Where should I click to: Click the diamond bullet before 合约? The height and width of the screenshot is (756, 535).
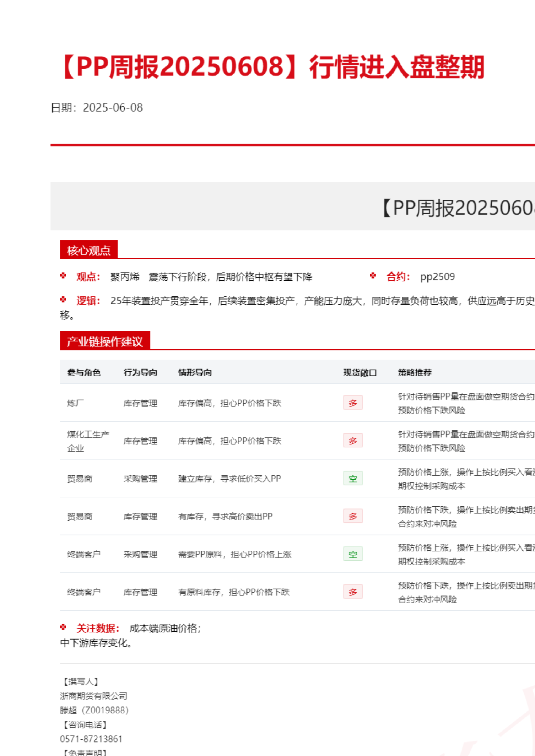pos(373,276)
